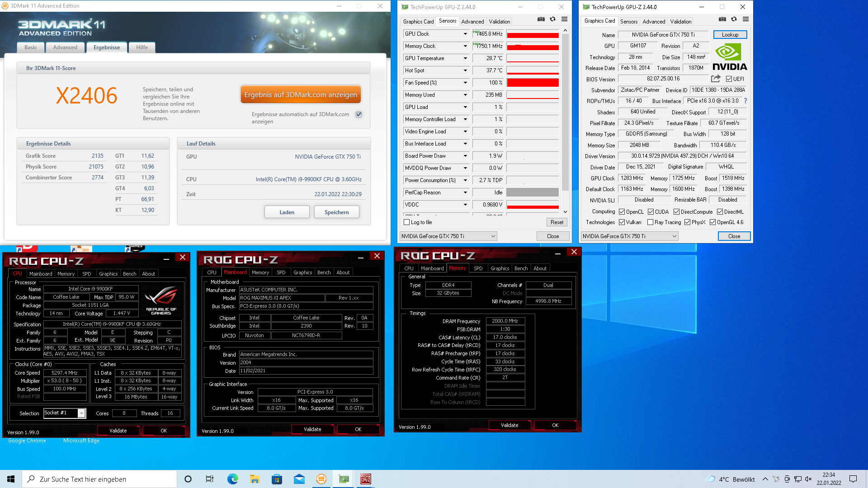The image size is (868, 488).
Task: Open Cortana circle icon on taskbar
Action: coord(188,479)
